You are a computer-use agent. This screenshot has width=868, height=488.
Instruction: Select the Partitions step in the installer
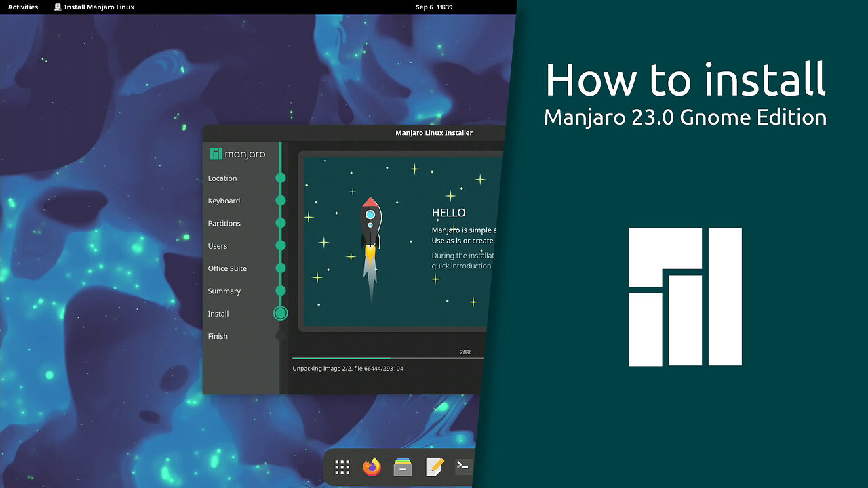pos(224,223)
